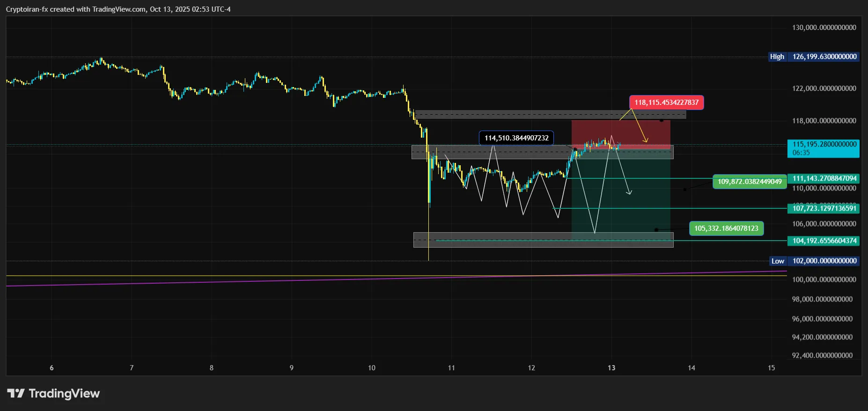The width and height of the screenshot is (868, 411).
Task: Click the 111,143.2708847094 axis price tag
Action: (x=824, y=178)
